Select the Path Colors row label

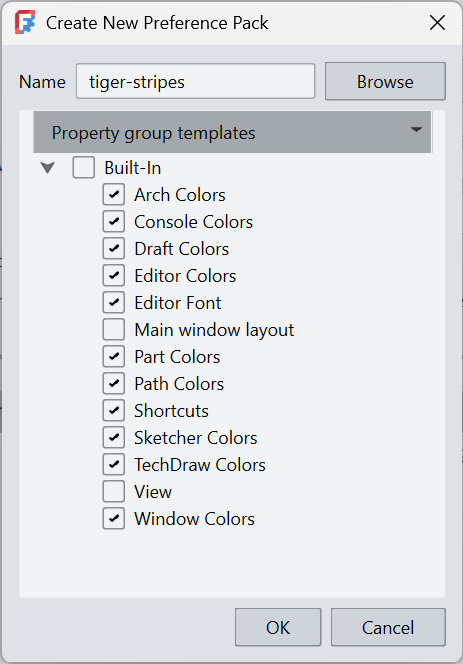tap(179, 384)
